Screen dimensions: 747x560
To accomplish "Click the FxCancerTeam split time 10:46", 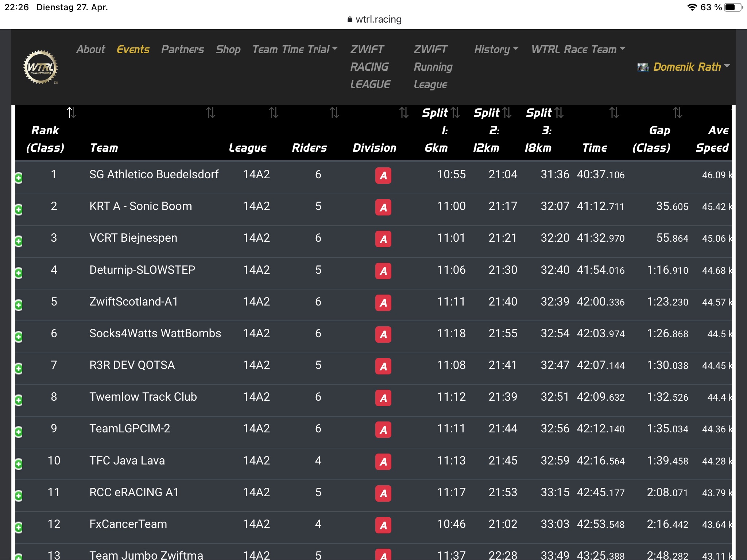I will coord(451,524).
